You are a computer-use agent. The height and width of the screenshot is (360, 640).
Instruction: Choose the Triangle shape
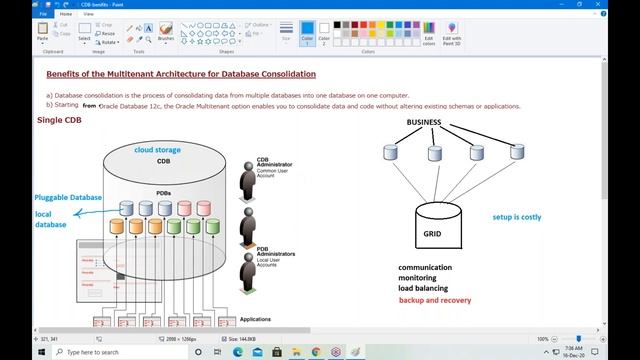point(232,25)
